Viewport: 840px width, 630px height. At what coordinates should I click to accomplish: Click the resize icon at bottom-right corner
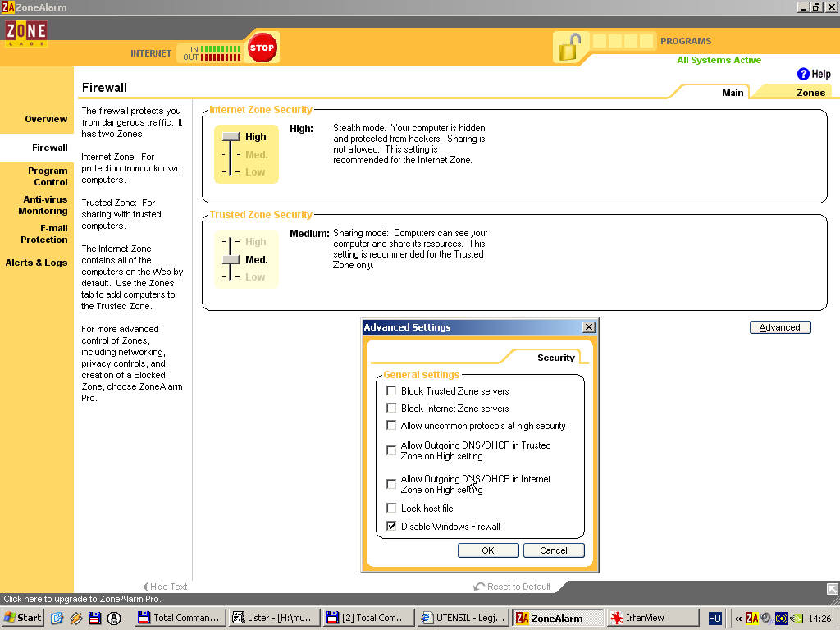point(832,588)
